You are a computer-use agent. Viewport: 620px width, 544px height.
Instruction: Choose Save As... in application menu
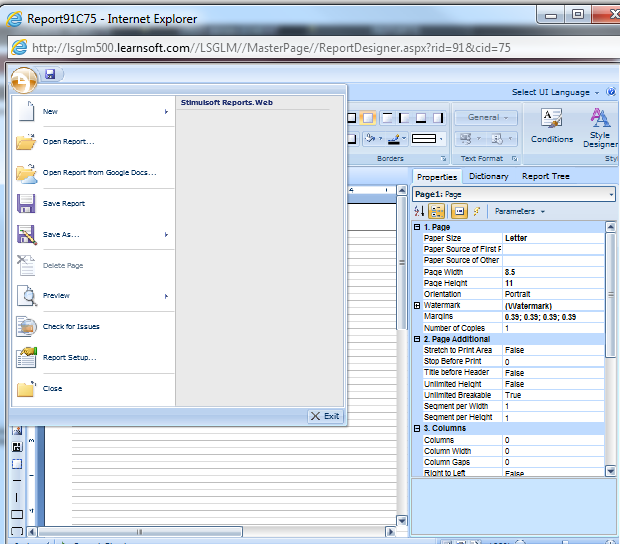coord(61,234)
